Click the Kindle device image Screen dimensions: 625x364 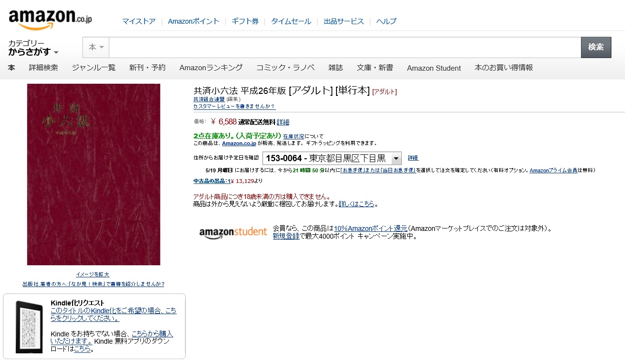tap(29, 326)
